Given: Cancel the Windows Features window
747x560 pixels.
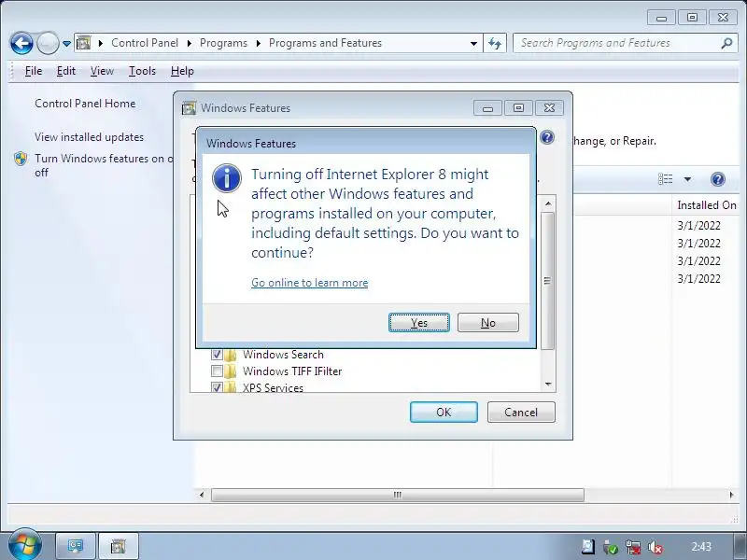Looking at the screenshot, I should (521, 412).
